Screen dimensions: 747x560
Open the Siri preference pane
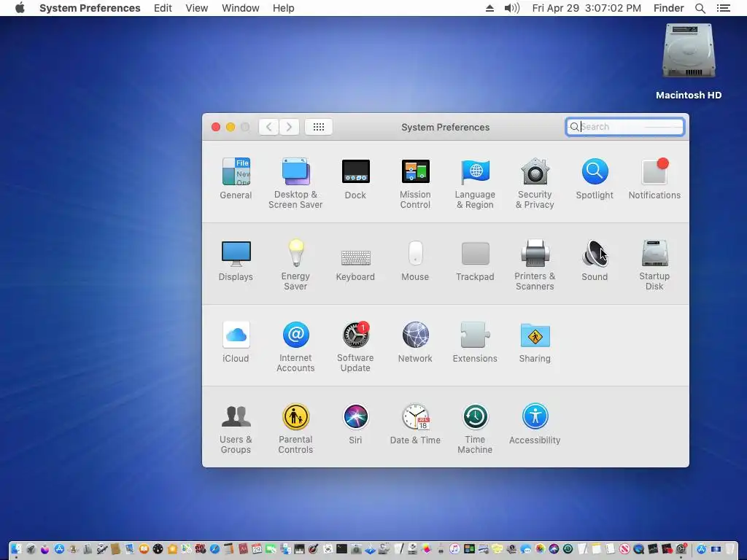(x=355, y=424)
